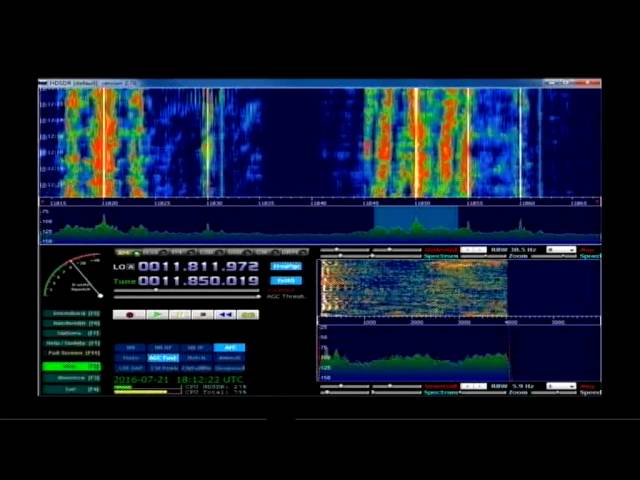Click the green play button

[157, 315]
